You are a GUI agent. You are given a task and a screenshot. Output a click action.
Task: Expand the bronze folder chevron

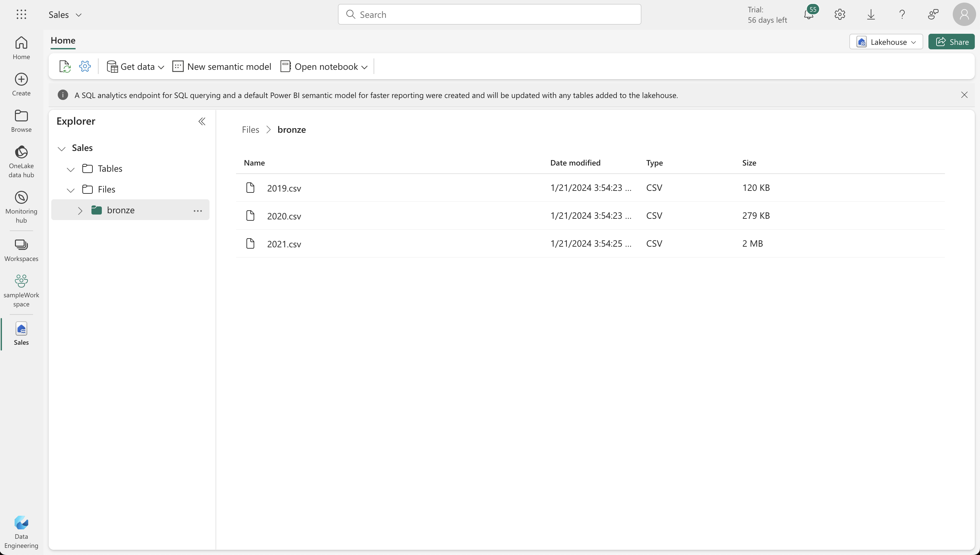80,210
